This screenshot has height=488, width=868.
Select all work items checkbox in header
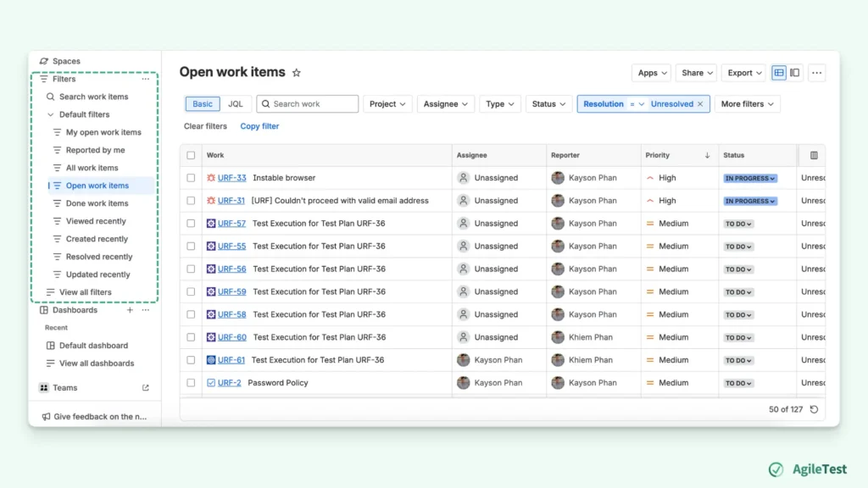coord(191,156)
